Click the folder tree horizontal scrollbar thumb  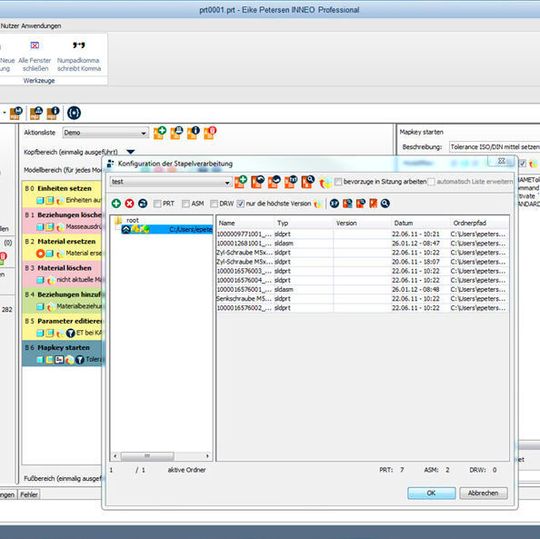(x=147, y=456)
